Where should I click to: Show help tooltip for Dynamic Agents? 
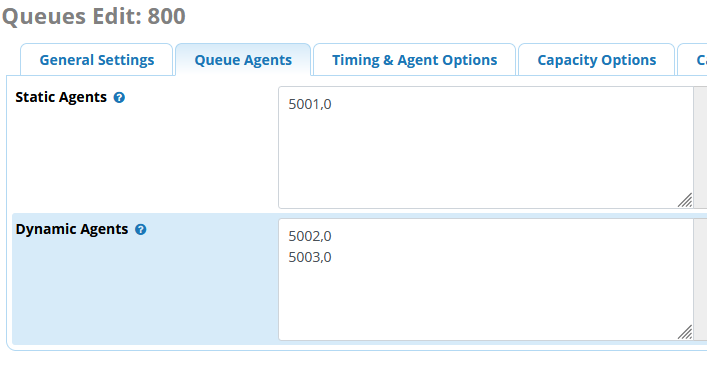click(x=141, y=230)
